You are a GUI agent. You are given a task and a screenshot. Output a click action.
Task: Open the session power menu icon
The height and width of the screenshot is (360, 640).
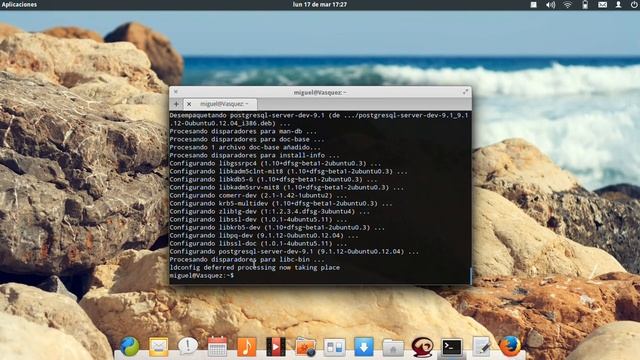click(x=634, y=4)
